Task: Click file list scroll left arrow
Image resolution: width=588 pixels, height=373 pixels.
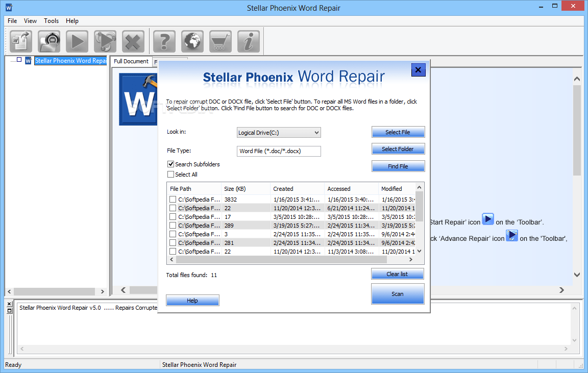Action: click(x=171, y=259)
